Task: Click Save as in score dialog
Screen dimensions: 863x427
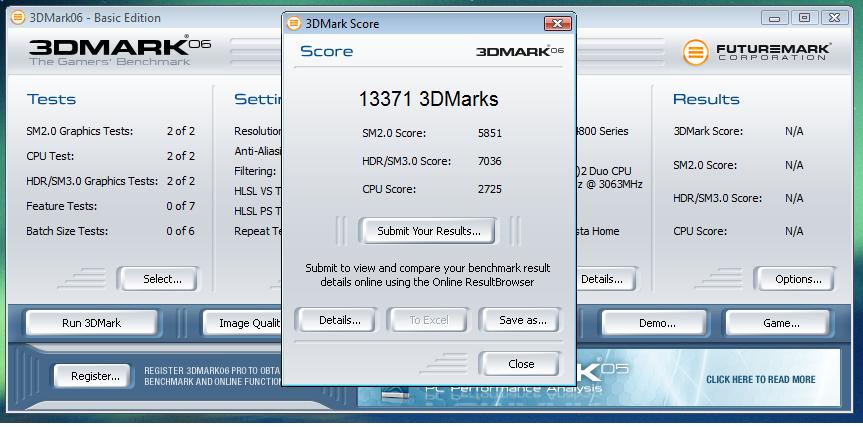Action: (x=522, y=320)
